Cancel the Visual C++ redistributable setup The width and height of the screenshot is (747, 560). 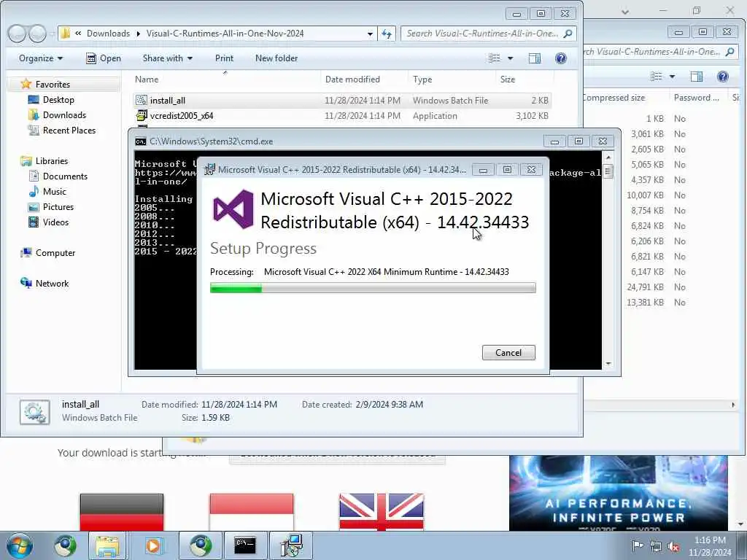508,352
